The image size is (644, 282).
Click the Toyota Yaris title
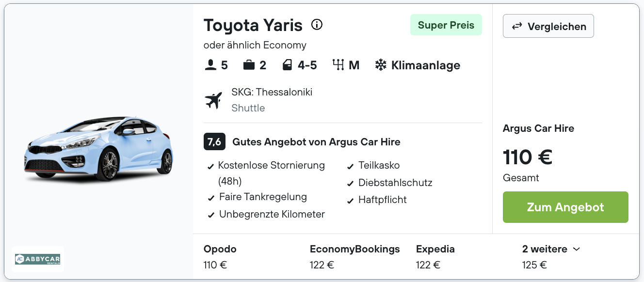pyautogui.click(x=253, y=25)
